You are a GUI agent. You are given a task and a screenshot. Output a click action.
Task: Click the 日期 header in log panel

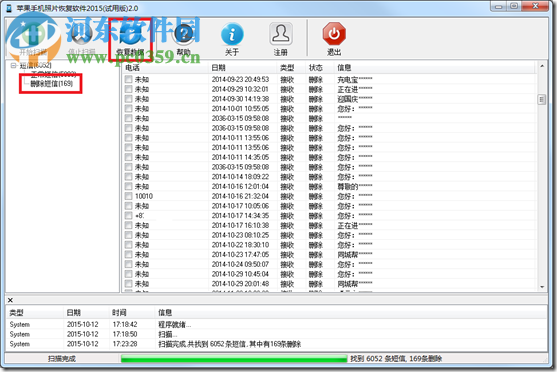point(86,313)
